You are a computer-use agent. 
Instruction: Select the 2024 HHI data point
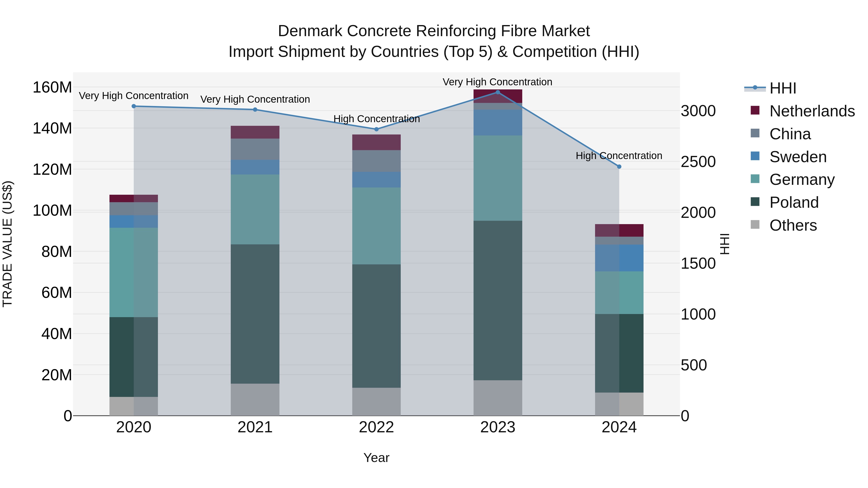tap(619, 167)
